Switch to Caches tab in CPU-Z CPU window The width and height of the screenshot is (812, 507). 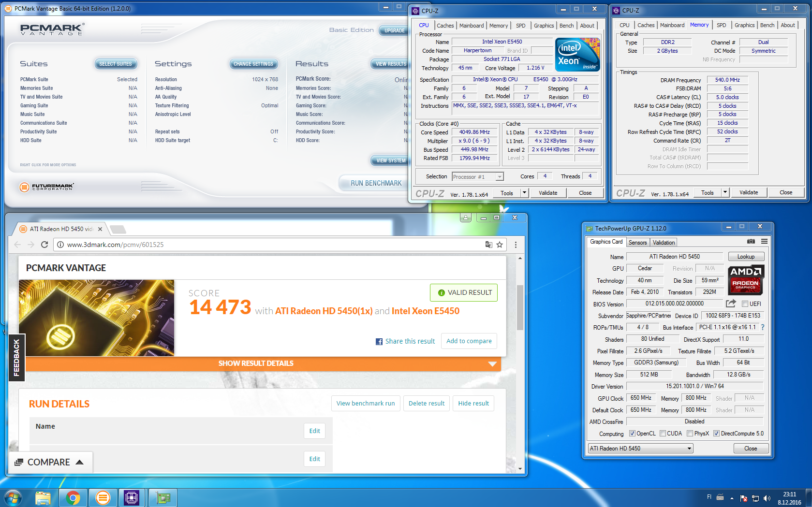coord(445,26)
